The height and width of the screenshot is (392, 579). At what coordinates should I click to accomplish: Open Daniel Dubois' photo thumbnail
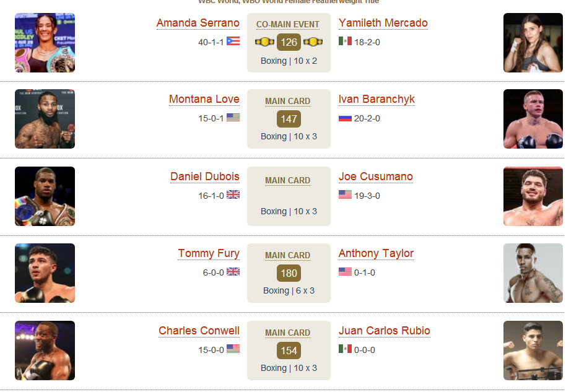45,196
